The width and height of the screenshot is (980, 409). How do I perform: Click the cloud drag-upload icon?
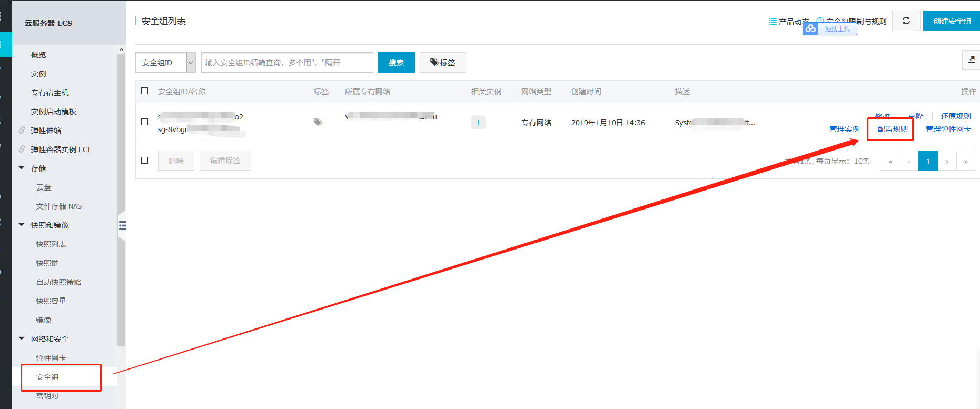pos(811,28)
